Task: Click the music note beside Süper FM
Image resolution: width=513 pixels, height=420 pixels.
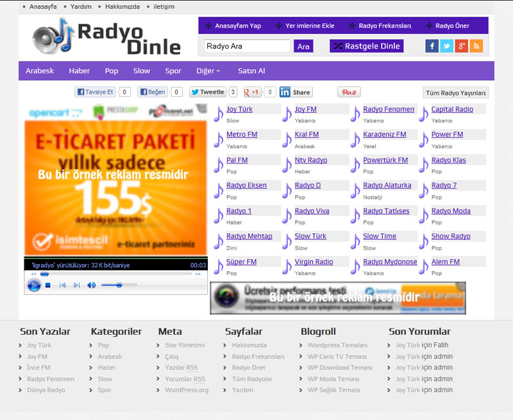Action: [x=219, y=267]
